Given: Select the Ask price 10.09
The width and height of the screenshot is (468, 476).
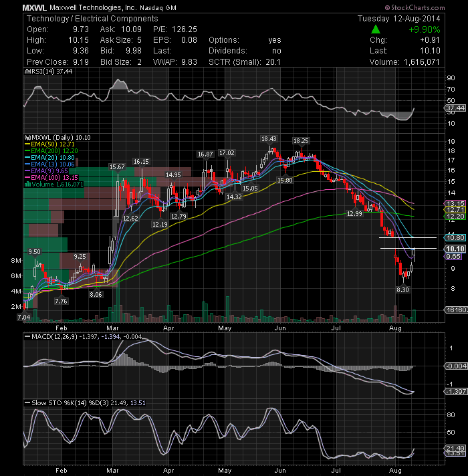Looking at the screenshot, I should tap(131, 29).
